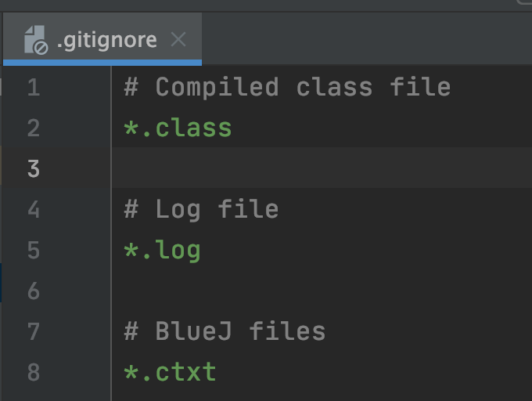Click line number 7 in the gutter
Image resolution: width=532 pixels, height=401 pixels.
(33, 331)
